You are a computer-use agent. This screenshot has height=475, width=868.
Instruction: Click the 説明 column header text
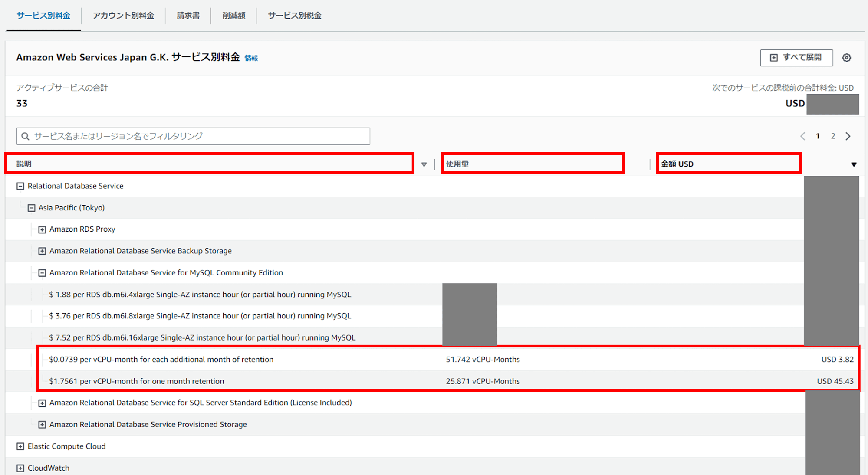pyautogui.click(x=24, y=164)
